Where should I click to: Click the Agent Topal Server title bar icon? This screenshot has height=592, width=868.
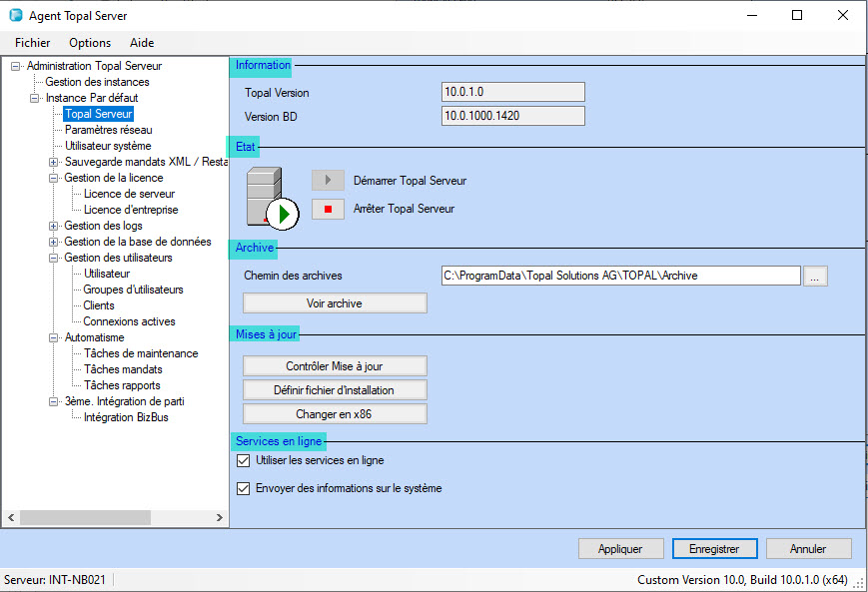tap(16, 16)
